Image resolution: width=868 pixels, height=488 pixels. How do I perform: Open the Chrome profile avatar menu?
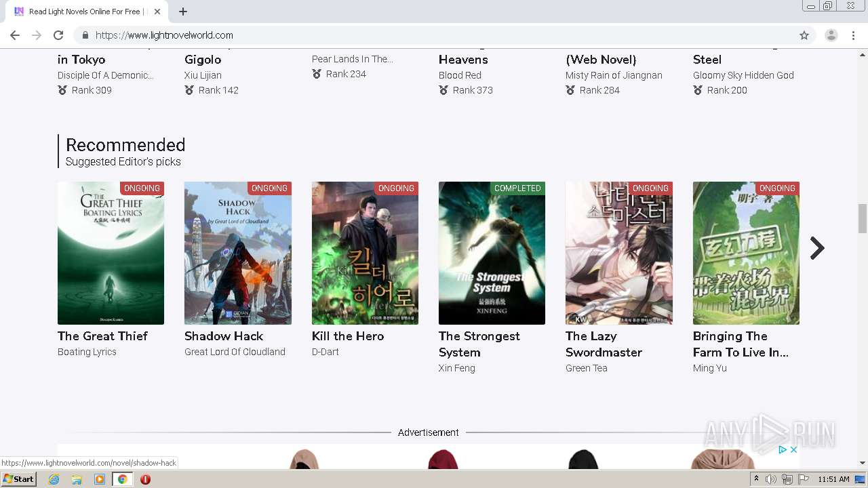[831, 35]
